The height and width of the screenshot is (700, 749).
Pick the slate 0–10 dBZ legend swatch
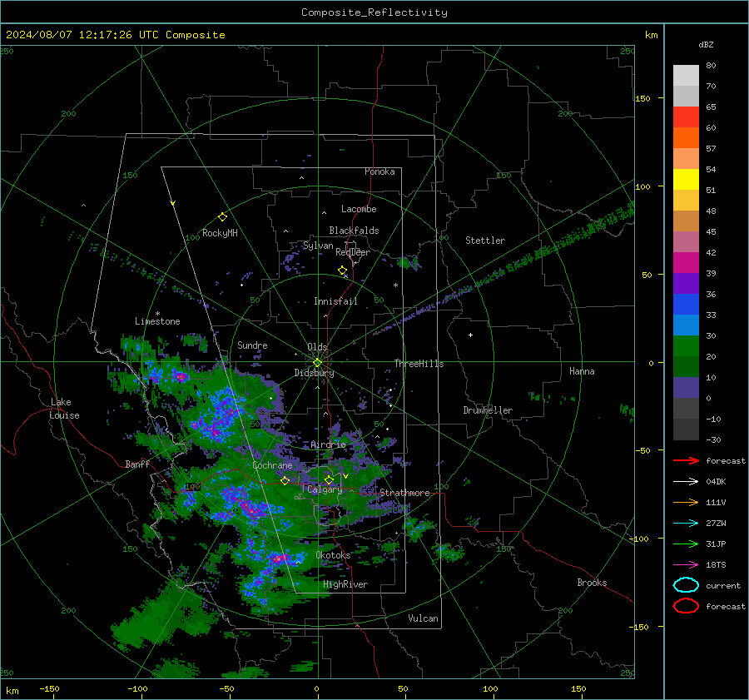[x=686, y=388]
